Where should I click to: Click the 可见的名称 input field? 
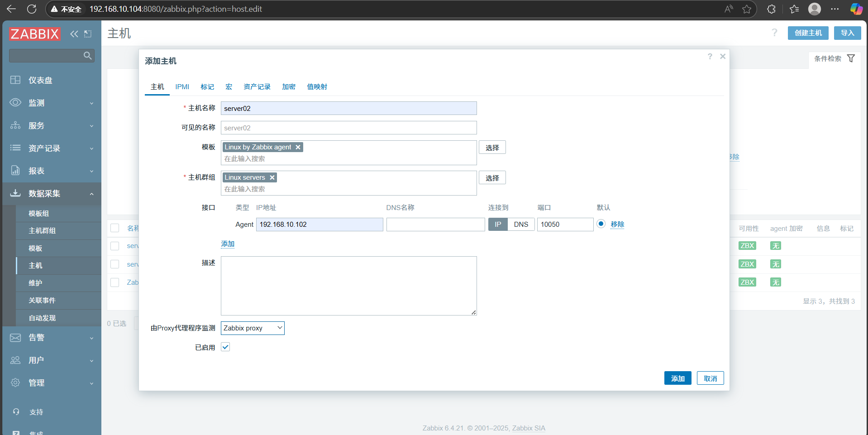pos(349,128)
